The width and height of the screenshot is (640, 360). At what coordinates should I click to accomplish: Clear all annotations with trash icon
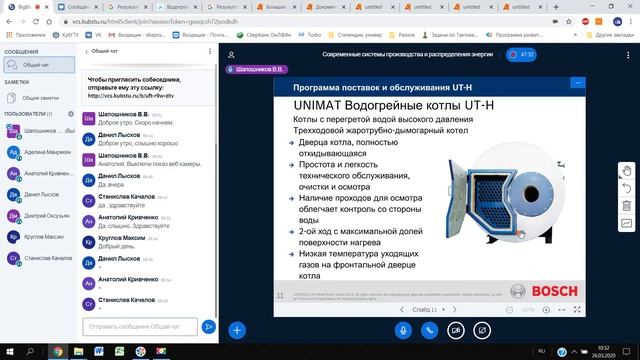click(x=627, y=206)
